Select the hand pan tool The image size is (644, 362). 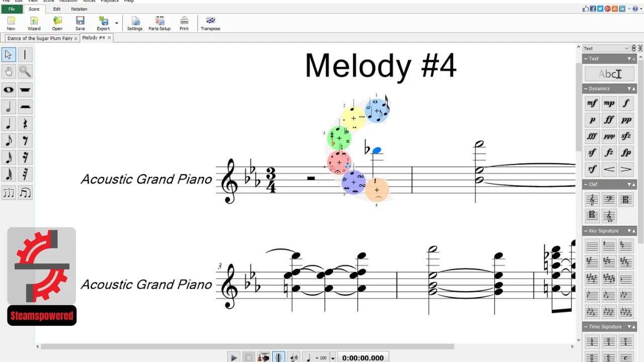pyautogui.click(x=9, y=71)
